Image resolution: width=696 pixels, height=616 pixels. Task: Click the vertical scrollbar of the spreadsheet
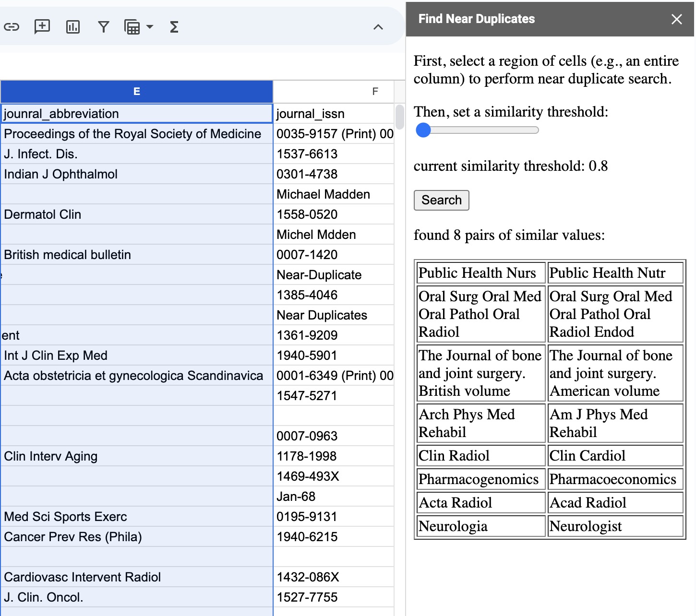(x=399, y=117)
